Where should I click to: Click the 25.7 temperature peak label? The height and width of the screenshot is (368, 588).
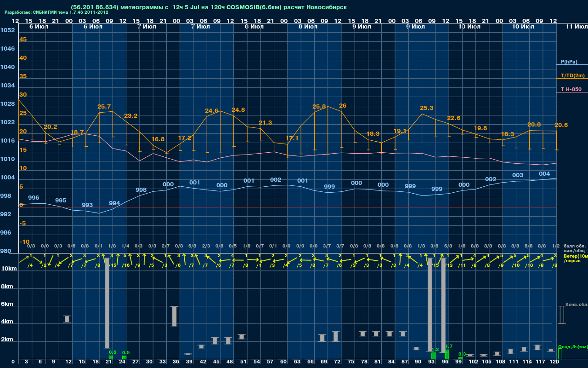104,107
